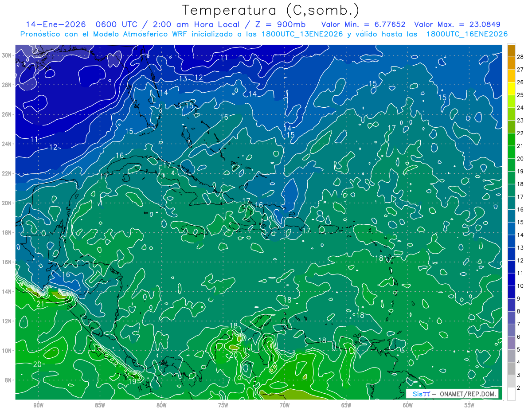Click the 60W longitude axis label

click(408, 405)
